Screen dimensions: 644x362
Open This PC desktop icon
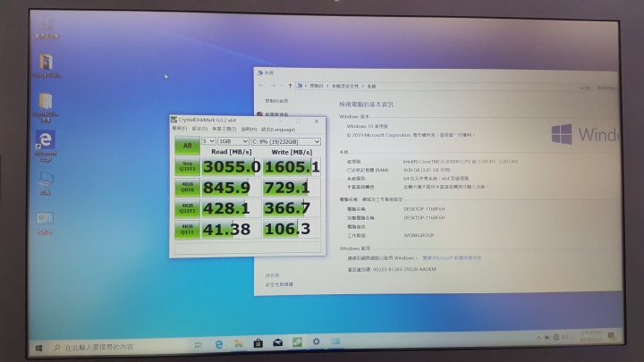pyautogui.click(x=46, y=183)
